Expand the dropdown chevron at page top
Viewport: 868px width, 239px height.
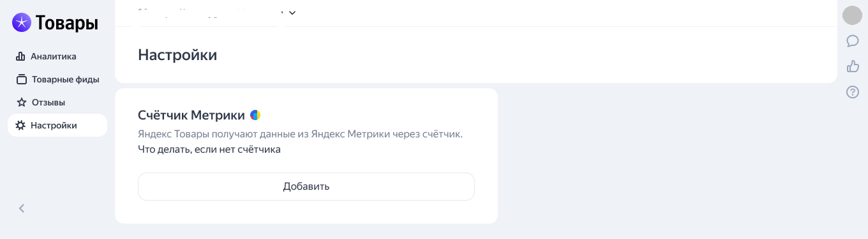pos(292,12)
